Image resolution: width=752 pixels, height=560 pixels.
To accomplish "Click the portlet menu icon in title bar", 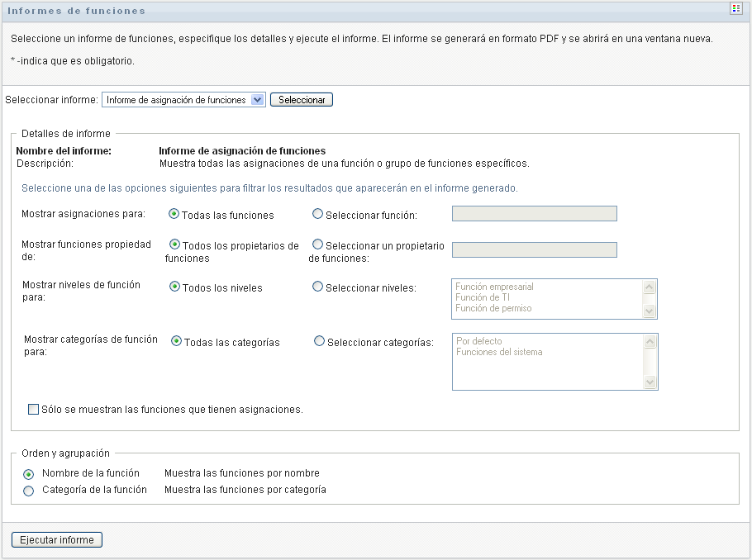I will point(735,9).
